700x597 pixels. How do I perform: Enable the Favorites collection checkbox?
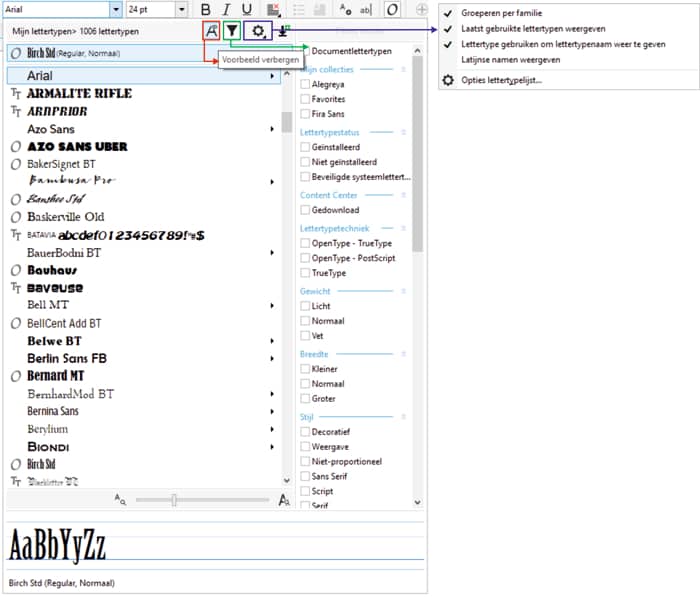(x=305, y=99)
